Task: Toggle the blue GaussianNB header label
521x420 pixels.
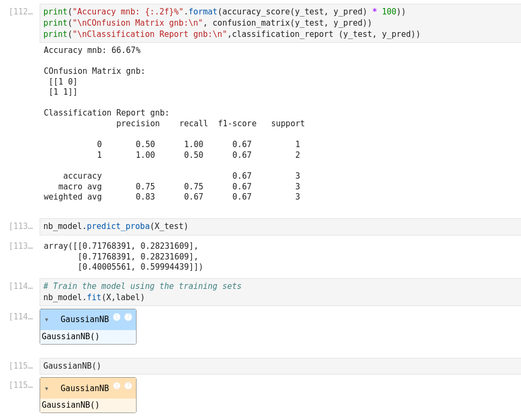Action: pos(84,319)
